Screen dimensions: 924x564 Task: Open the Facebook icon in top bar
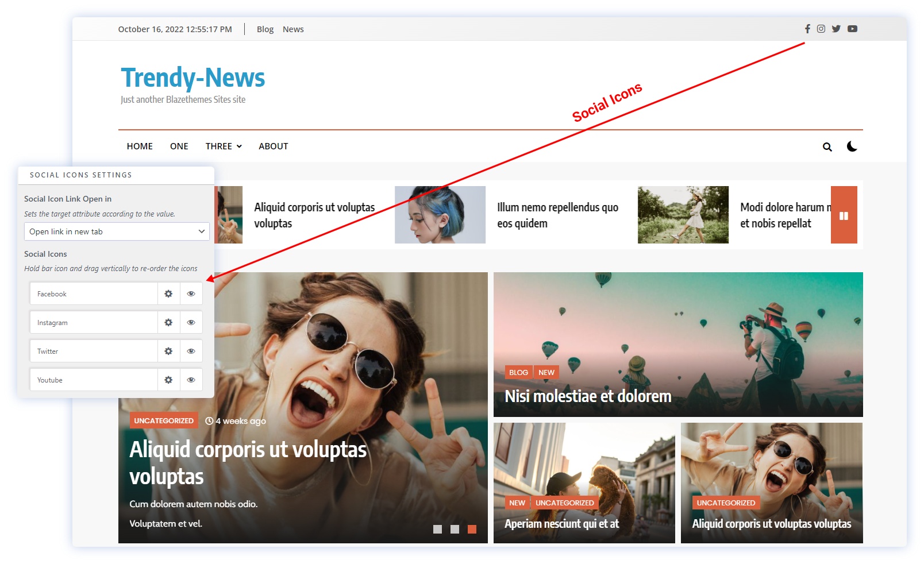pos(807,29)
